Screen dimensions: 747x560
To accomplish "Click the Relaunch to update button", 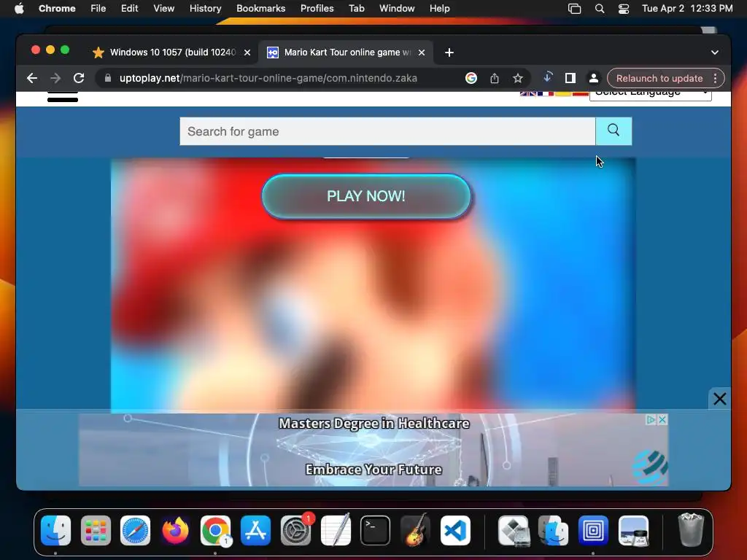I will (x=659, y=78).
